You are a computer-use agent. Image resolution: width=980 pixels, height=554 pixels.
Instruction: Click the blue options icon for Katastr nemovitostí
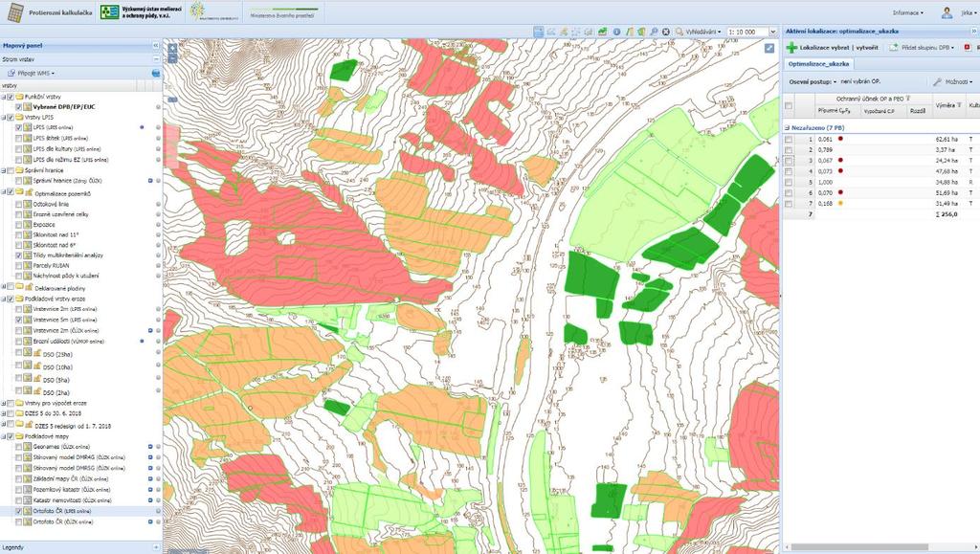click(x=150, y=500)
